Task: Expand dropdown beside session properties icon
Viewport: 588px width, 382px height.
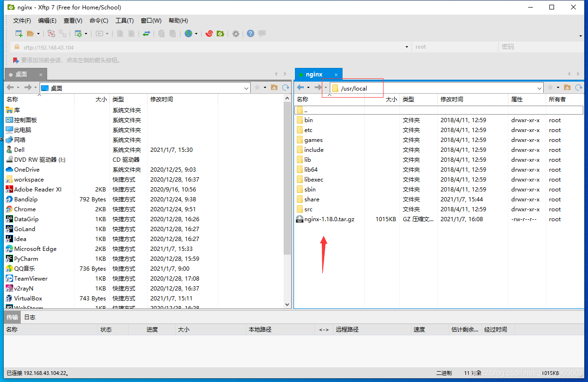Action: click(86, 34)
